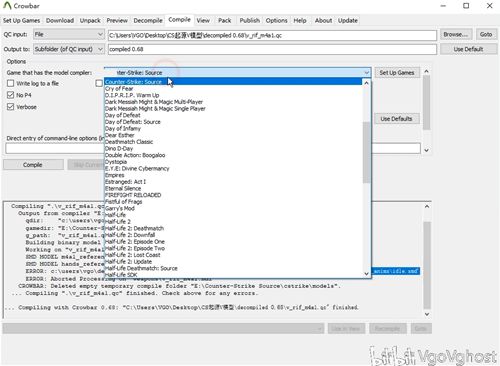Enable Write log to a file checkbox
The height and width of the screenshot is (366, 500).
[x=11, y=83]
